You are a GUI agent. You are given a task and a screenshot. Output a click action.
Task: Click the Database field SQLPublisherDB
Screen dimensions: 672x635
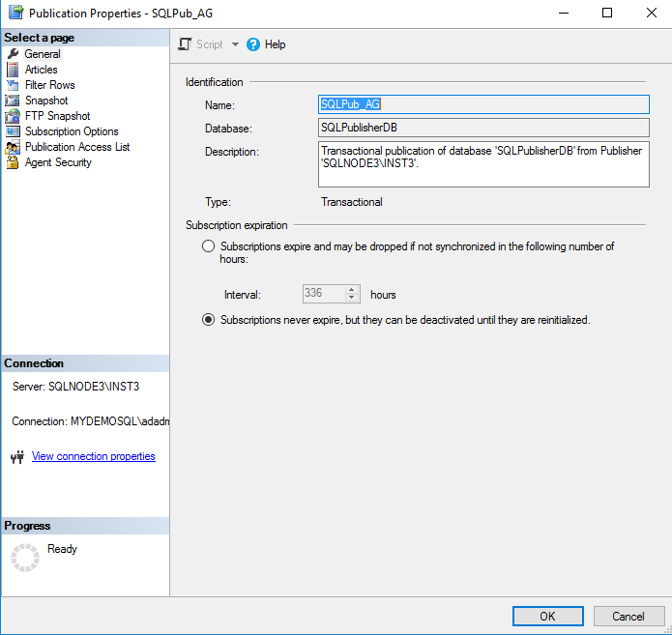[x=483, y=128]
